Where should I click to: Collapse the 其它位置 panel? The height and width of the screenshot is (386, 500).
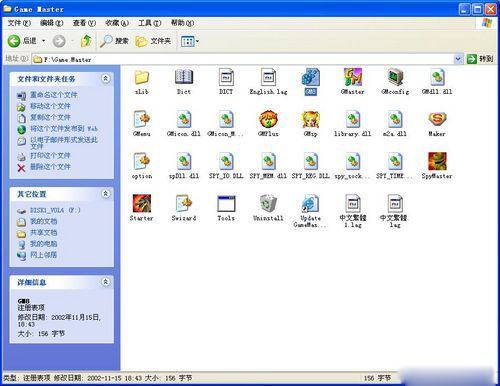pyautogui.click(x=105, y=194)
